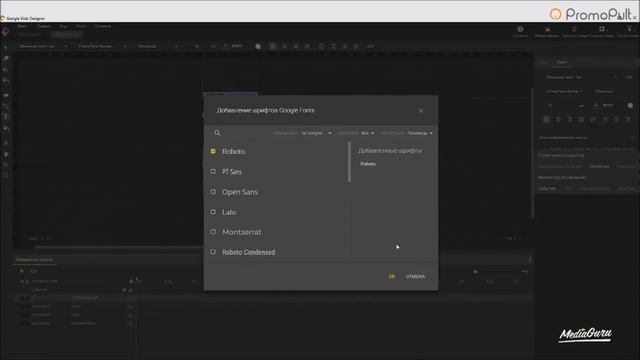
Task: Open the category dropdown showing 'Все'
Action: (x=367, y=133)
